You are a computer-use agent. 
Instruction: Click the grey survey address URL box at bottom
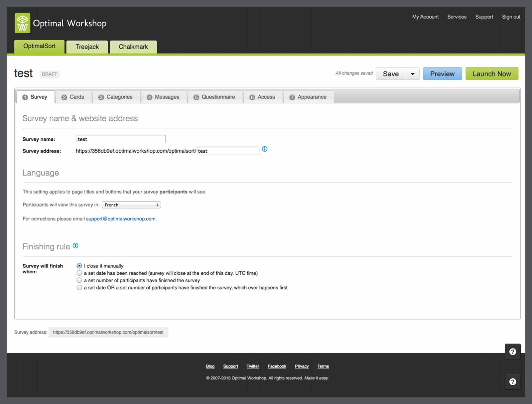point(108,332)
